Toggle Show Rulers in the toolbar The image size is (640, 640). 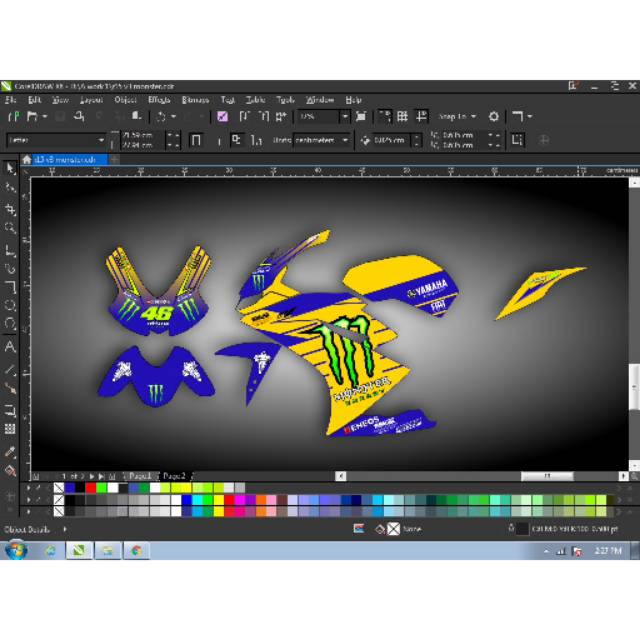(x=384, y=117)
